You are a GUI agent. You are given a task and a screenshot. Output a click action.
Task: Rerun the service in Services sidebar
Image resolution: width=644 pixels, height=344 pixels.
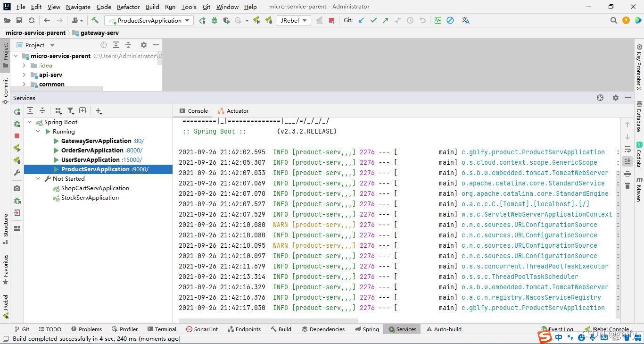click(x=17, y=111)
